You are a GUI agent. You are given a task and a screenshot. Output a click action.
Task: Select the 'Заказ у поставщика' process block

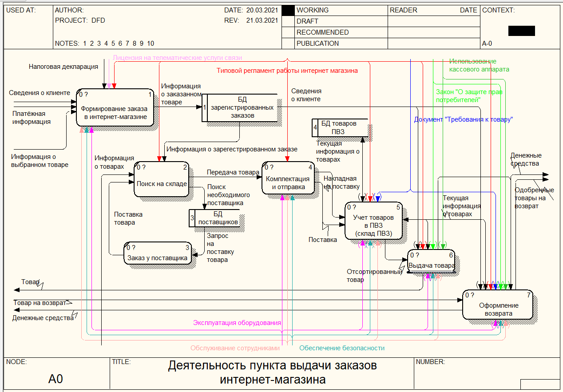[157, 253]
